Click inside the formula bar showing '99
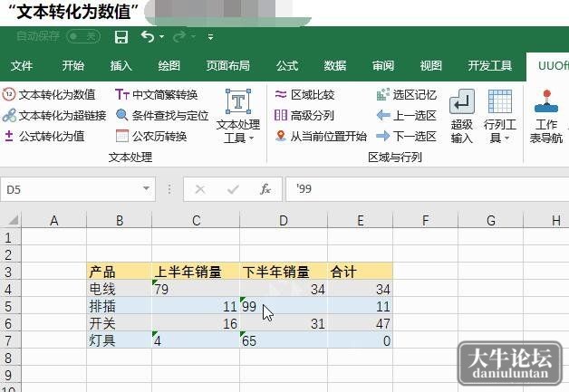The image size is (569, 392). (x=427, y=189)
